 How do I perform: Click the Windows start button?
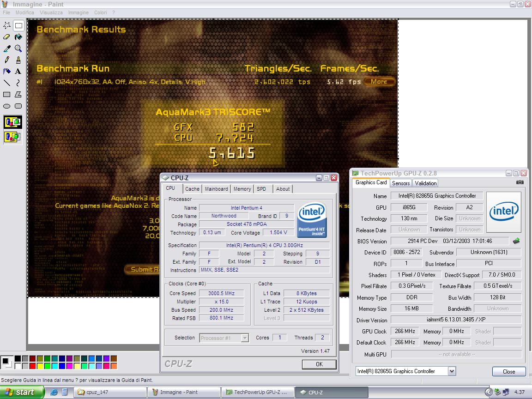click(22, 392)
